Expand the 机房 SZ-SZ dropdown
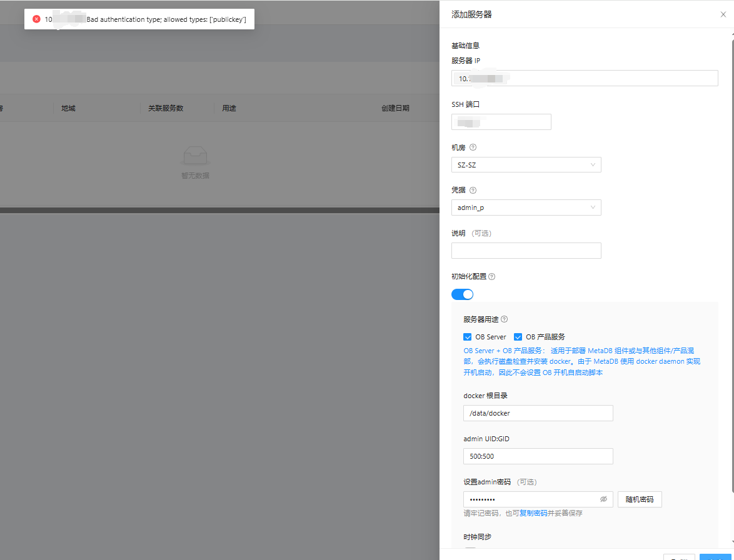The height and width of the screenshot is (560, 734). (x=526, y=164)
